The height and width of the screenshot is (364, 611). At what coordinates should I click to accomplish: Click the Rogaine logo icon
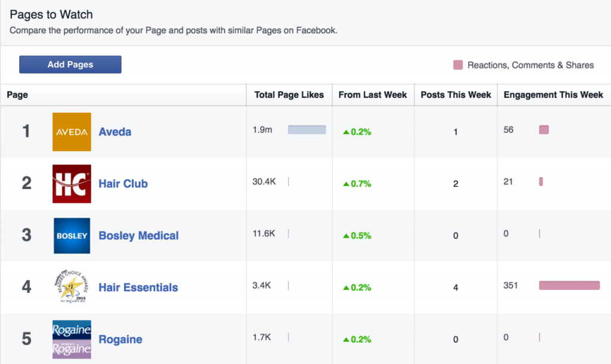point(72,340)
